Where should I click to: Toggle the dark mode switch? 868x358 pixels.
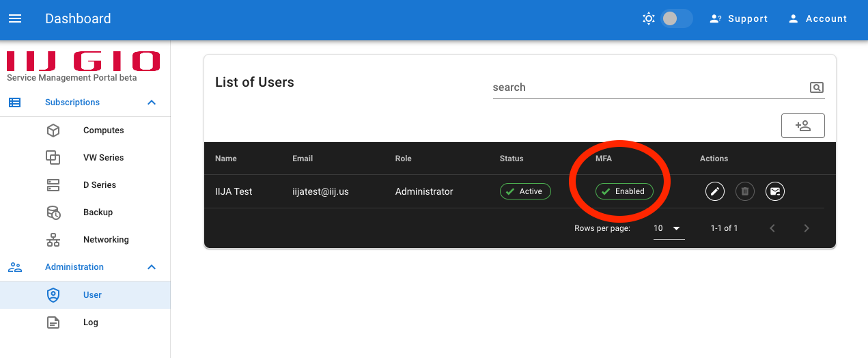pos(676,19)
